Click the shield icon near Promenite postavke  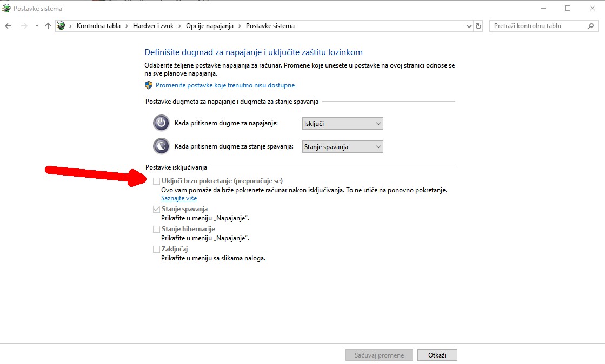click(149, 85)
